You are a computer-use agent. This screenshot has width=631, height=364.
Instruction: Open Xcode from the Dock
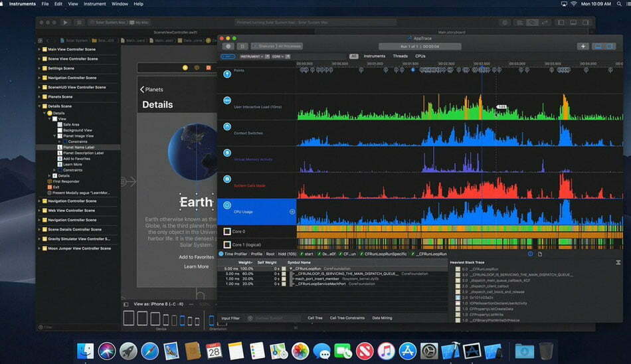point(450,351)
